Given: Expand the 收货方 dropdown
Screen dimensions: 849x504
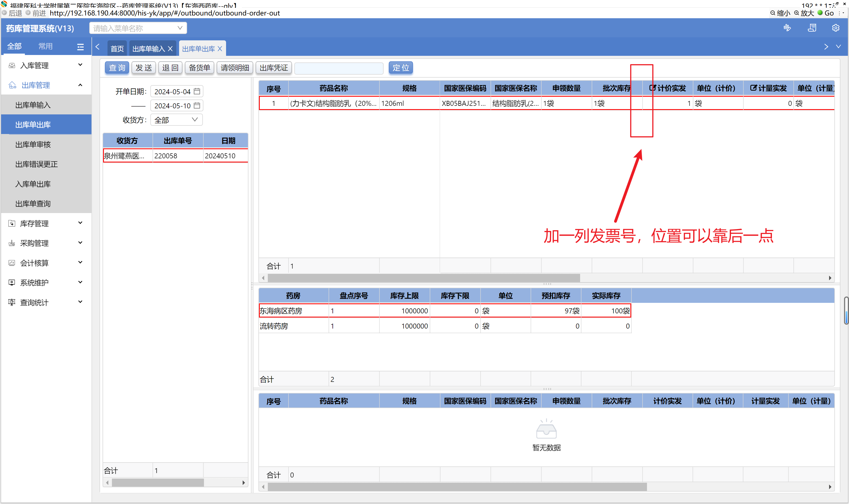Looking at the screenshot, I should tap(195, 120).
